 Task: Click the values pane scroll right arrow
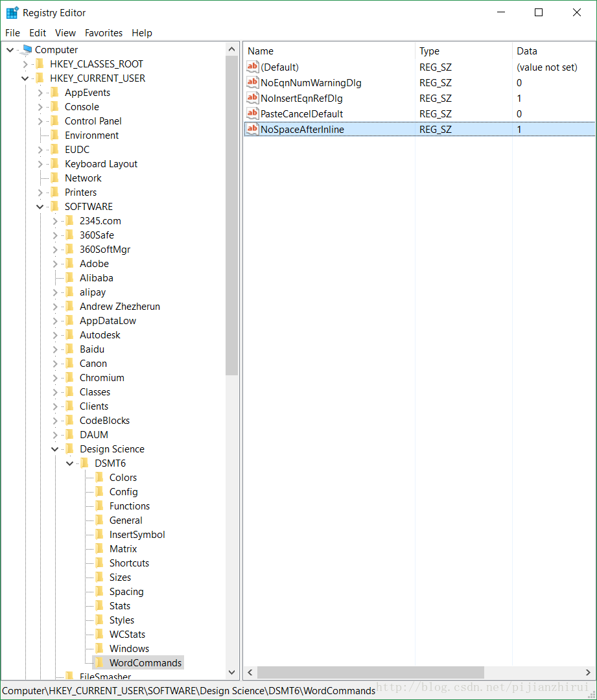588,672
